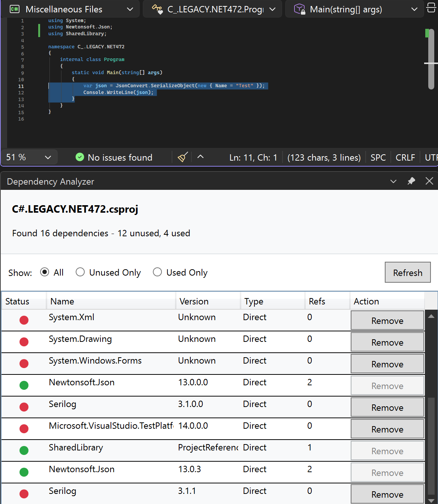Click the C# file icon in the breadcrumb bar
This screenshot has height=504, width=438.
coord(14,9)
